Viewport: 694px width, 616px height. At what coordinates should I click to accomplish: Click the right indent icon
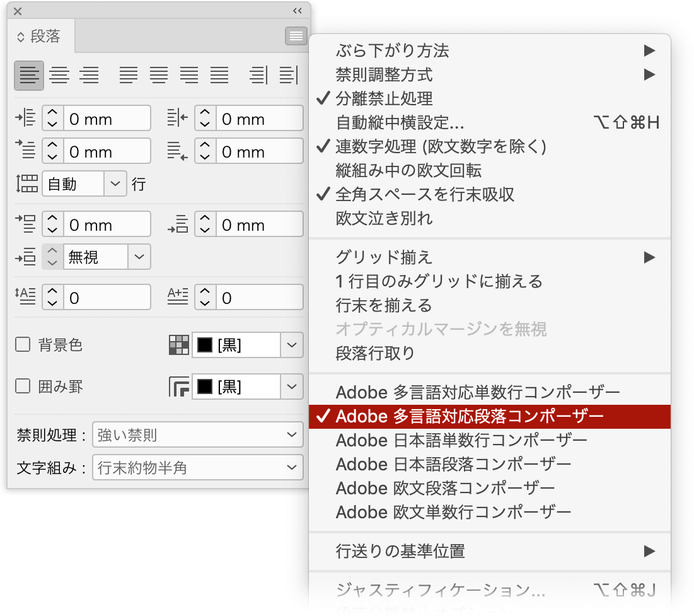[178, 118]
